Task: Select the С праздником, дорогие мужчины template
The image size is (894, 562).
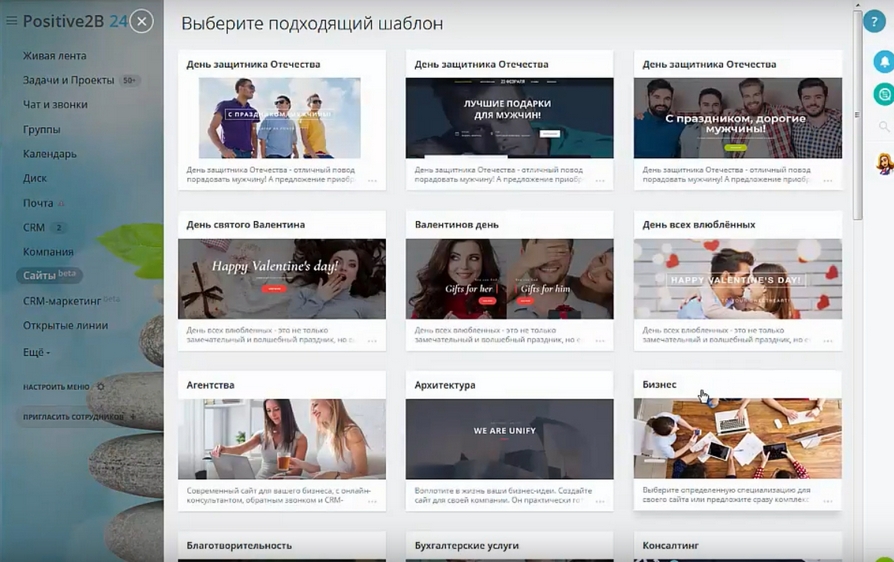Action: coord(738,118)
